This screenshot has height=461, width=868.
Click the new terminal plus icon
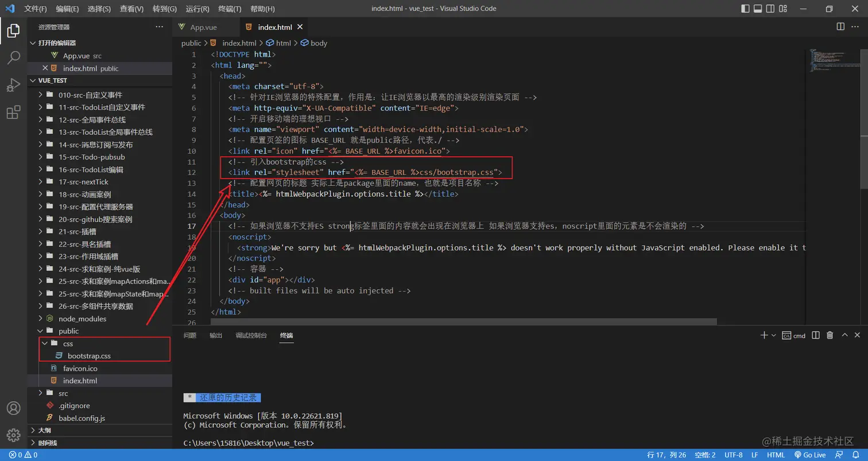click(x=764, y=335)
